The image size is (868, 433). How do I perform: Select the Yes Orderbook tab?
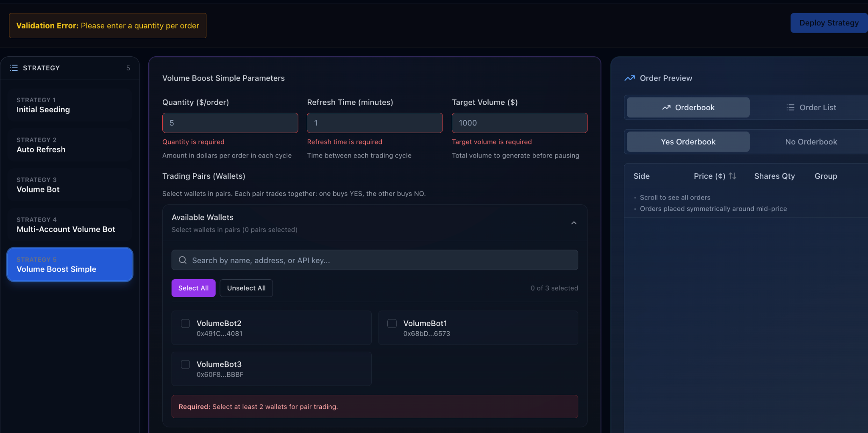[x=688, y=142]
